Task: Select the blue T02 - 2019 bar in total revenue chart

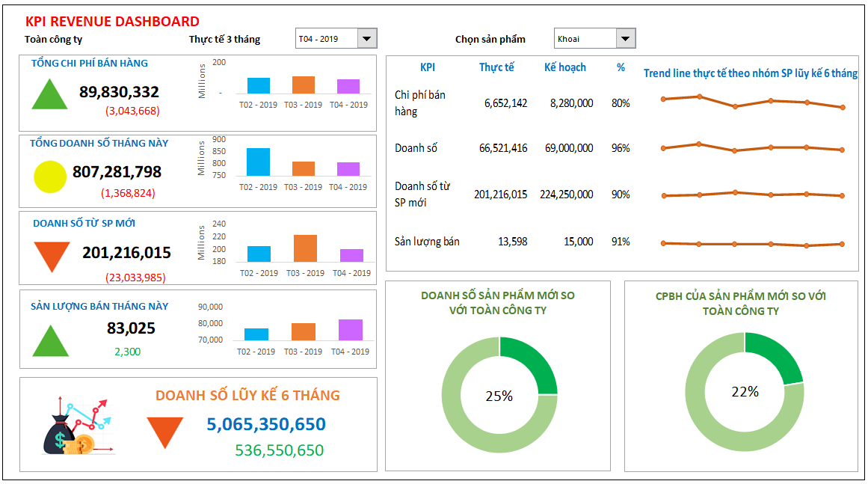Action: [258, 162]
